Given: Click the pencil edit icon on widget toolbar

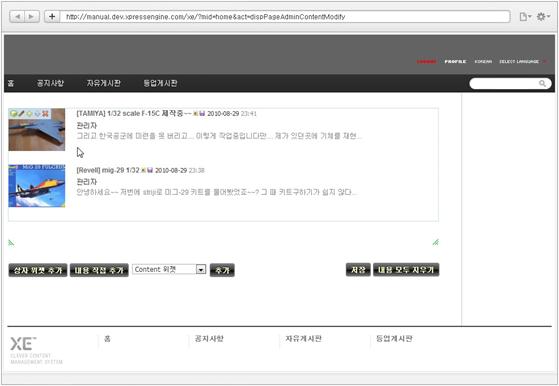Looking at the screenshot, I should click(21, 113).
